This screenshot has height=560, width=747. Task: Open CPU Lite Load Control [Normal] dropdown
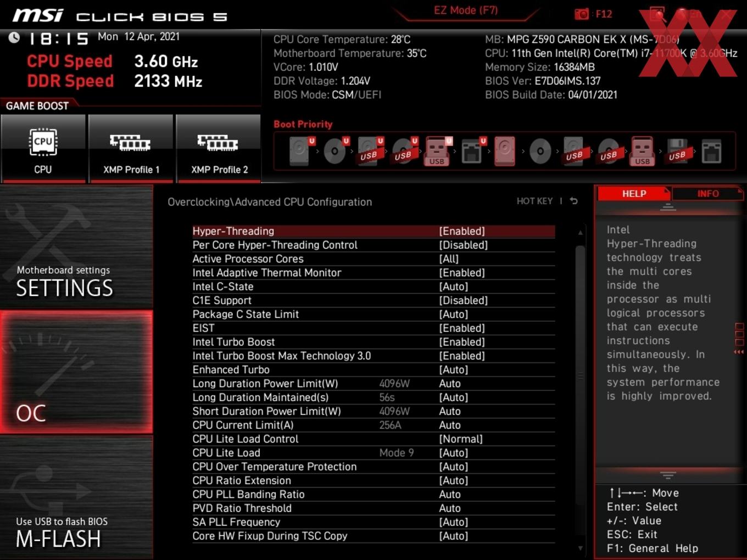461,439
